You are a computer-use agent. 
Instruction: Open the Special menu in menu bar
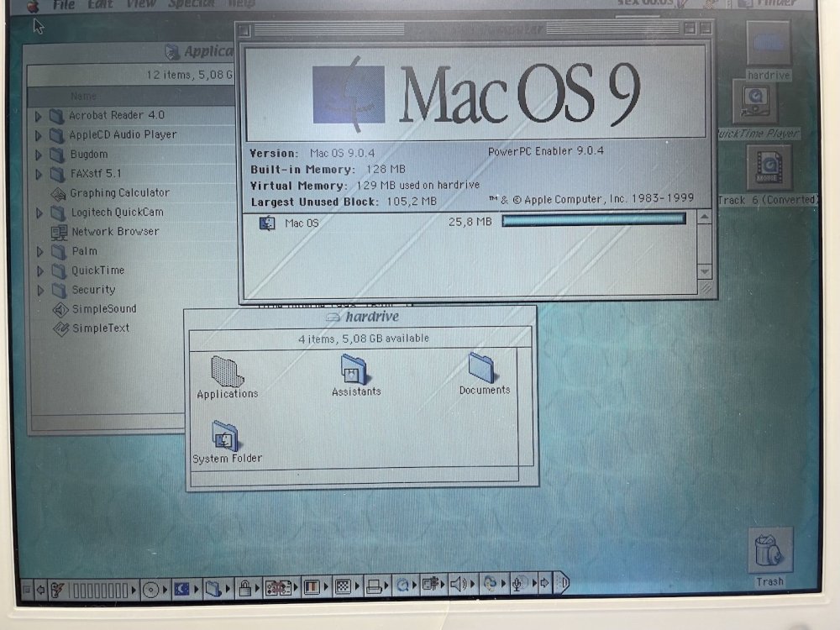pyautogui.click(x=192, y=3)
